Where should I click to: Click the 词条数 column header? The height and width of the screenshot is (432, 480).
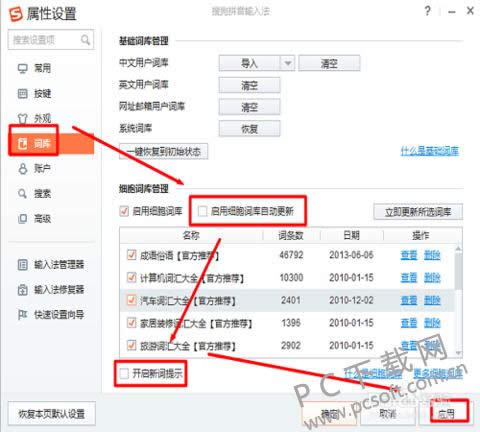pos(291,236)
